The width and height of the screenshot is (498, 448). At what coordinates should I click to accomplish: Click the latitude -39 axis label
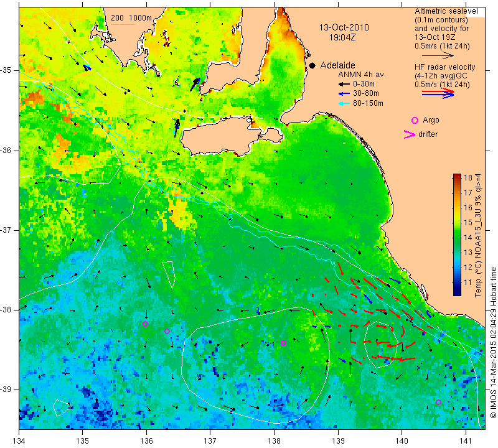tap(6, 390)
